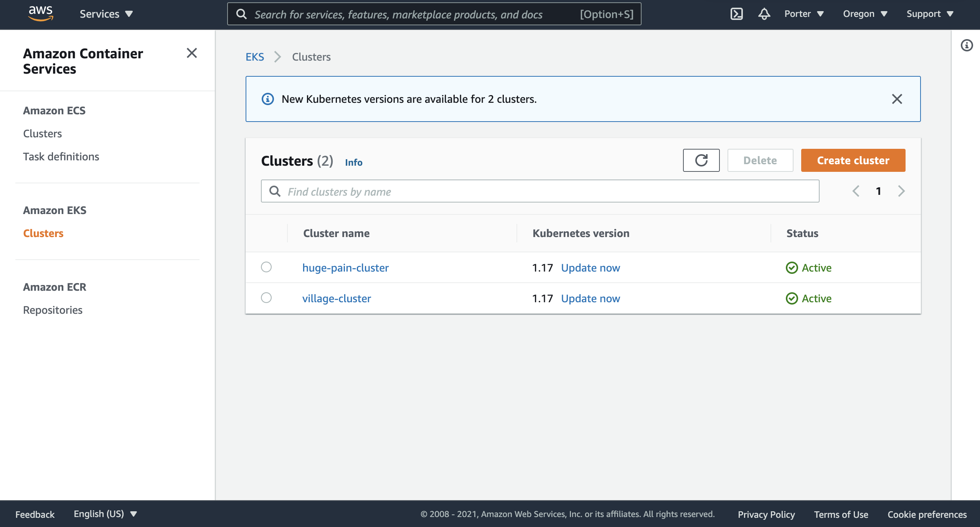Open the AWS CloudShell icon
The width and height of the screenshot is (980, 527).
pyautogui.click(x=736, y=14)
